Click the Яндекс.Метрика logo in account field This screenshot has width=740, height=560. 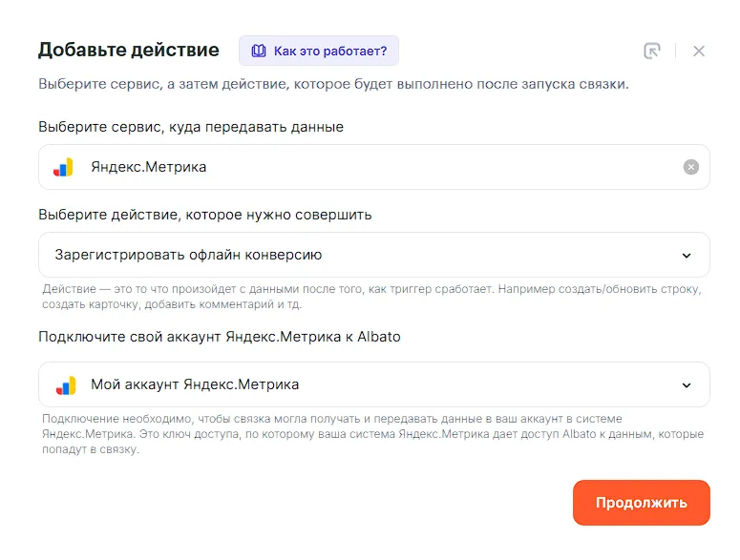(x=64, y=384)
